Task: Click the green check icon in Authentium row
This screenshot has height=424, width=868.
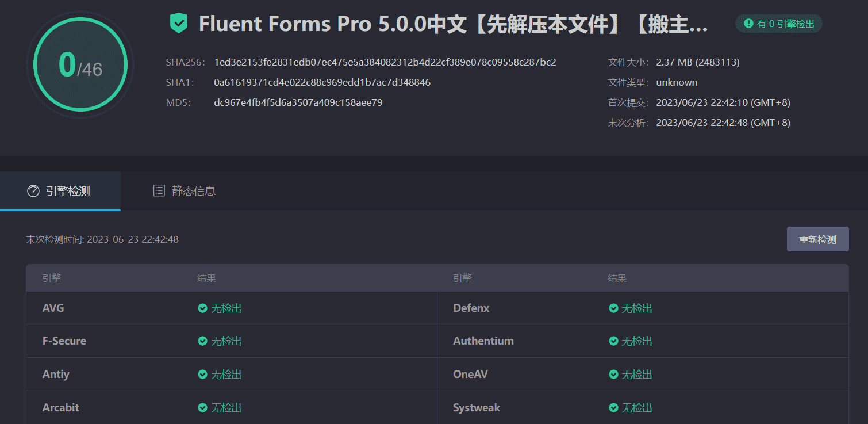Action: coord(613,341)
